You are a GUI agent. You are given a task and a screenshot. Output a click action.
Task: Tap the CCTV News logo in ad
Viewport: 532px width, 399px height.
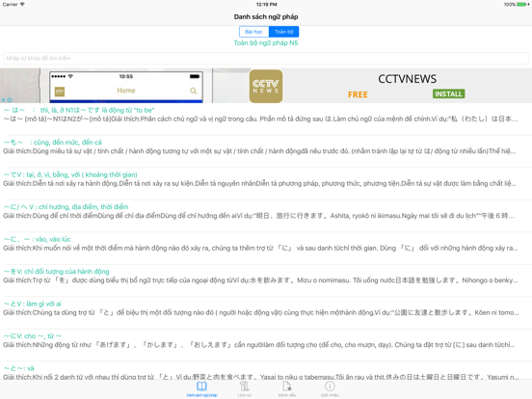[x=266, y=86]
